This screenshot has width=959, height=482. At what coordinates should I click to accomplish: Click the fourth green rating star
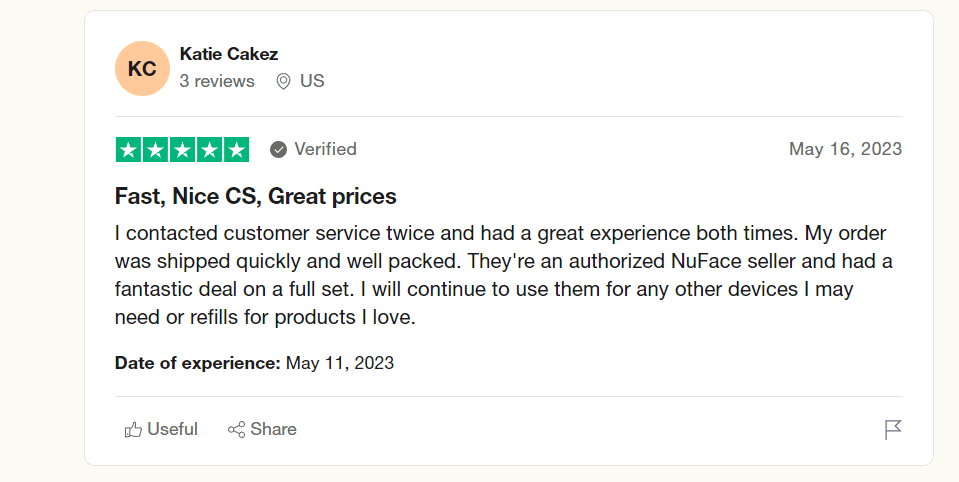click(x=209, y=150)
